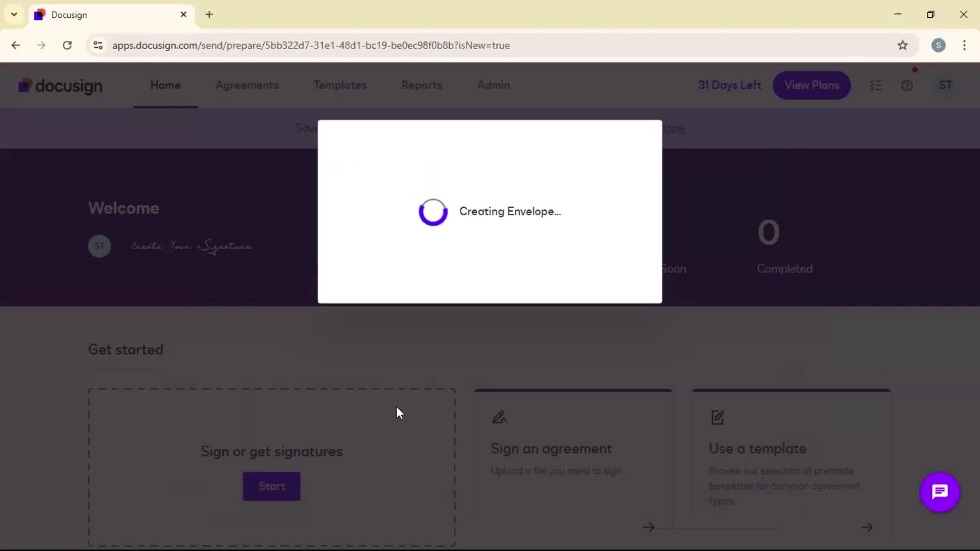Viewport: 980px width, 551px height.
Task: Bookmark this page with the star
Action: tap(902, 45)
